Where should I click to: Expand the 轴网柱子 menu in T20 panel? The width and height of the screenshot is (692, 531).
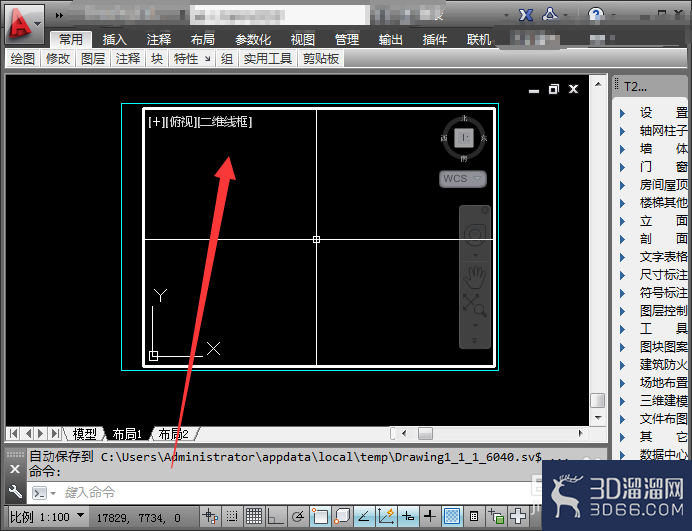click(654, 131)
